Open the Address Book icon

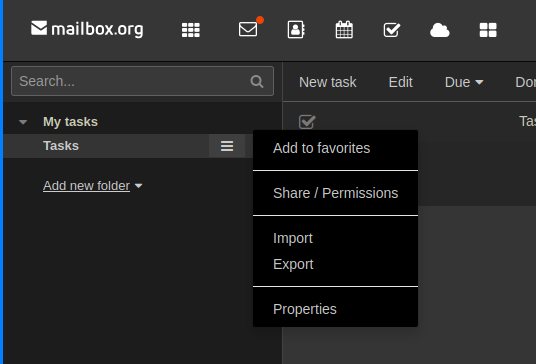click(296, 30)
